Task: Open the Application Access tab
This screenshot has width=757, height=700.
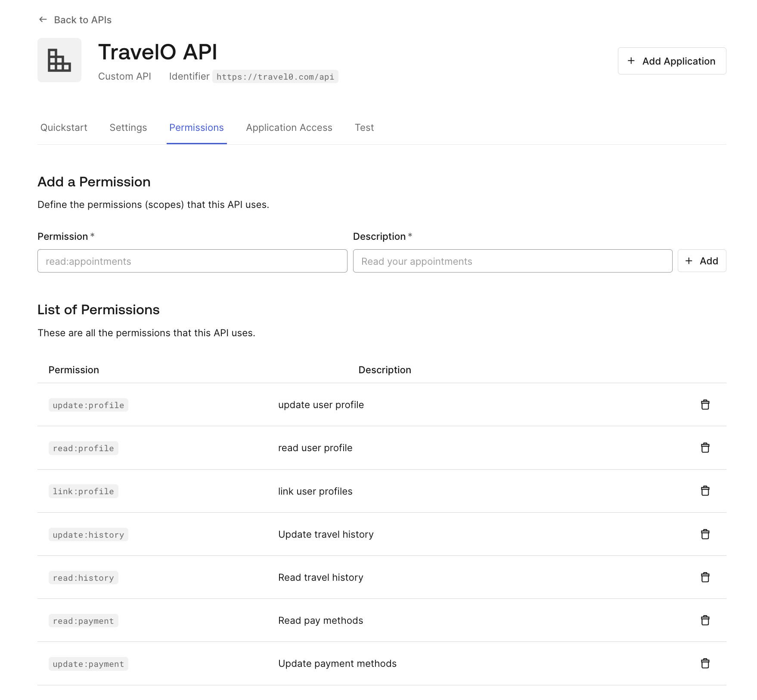Action: (289, 127)
